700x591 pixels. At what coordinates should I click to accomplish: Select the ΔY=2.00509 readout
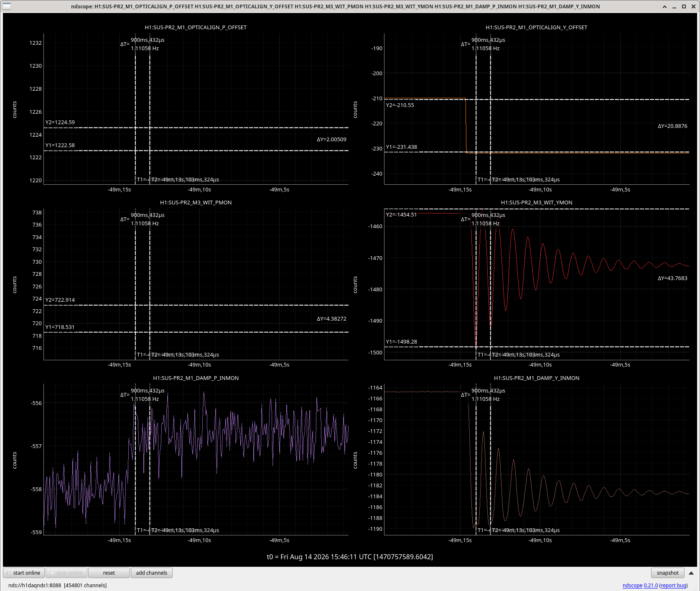click(331, 140)
